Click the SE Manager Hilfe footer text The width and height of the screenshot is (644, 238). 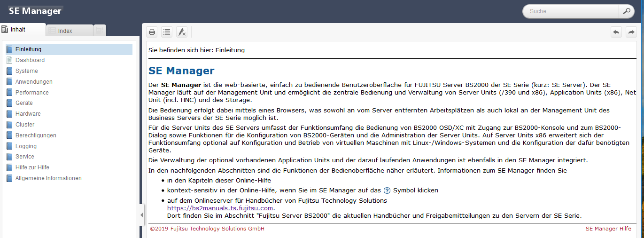click(608, 229)
